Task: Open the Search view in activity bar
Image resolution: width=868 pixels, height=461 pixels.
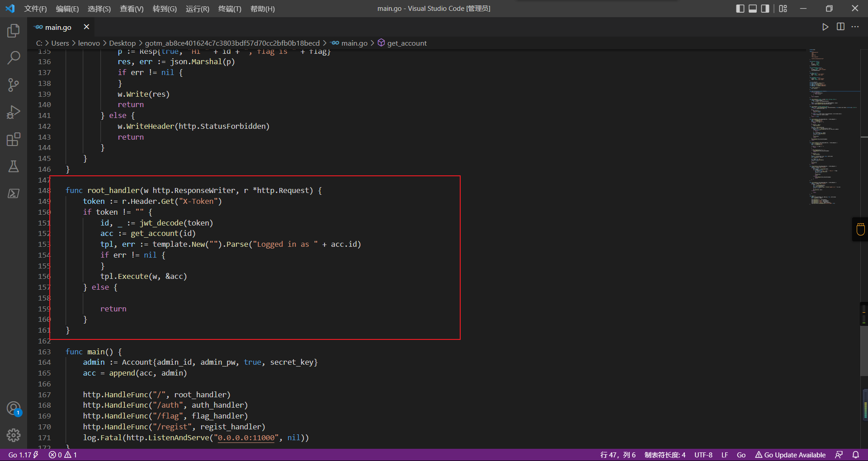Action: click(x=14, y=58)
